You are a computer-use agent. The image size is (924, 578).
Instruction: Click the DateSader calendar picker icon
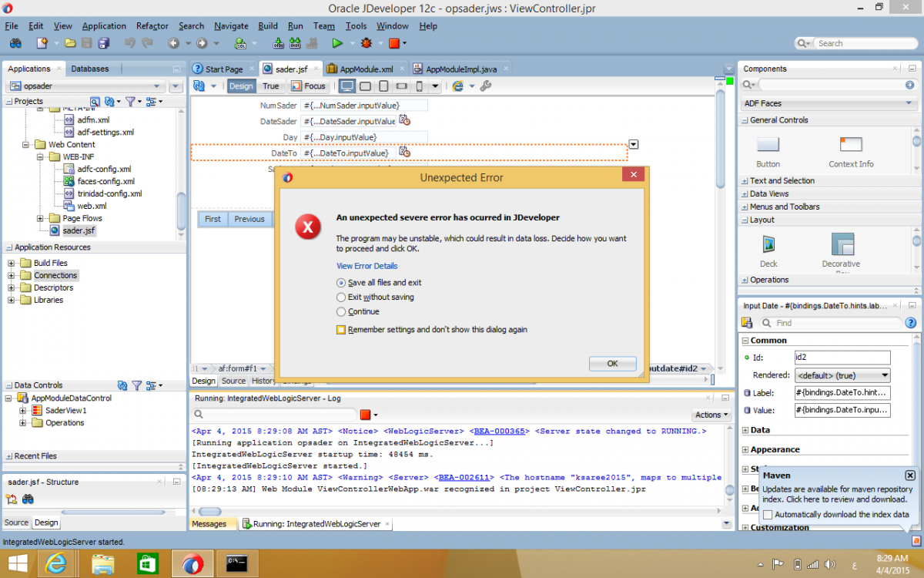[405, 121]
